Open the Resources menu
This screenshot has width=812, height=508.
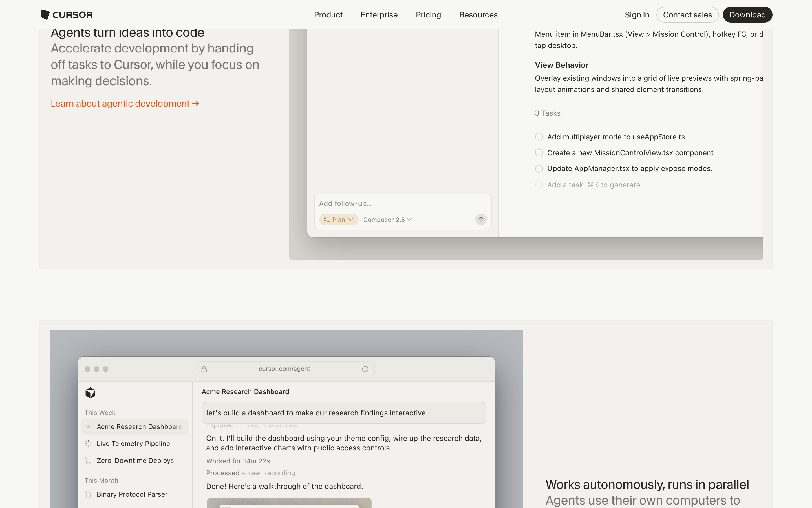point(478,15)
